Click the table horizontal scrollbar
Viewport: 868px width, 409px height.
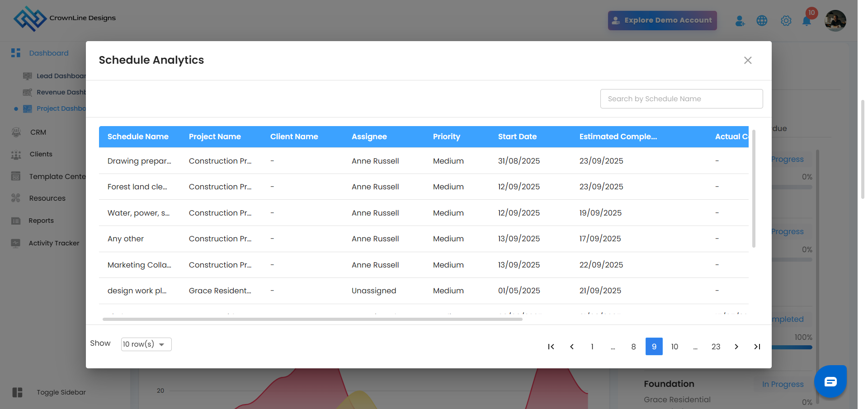[x=312, y=319]
